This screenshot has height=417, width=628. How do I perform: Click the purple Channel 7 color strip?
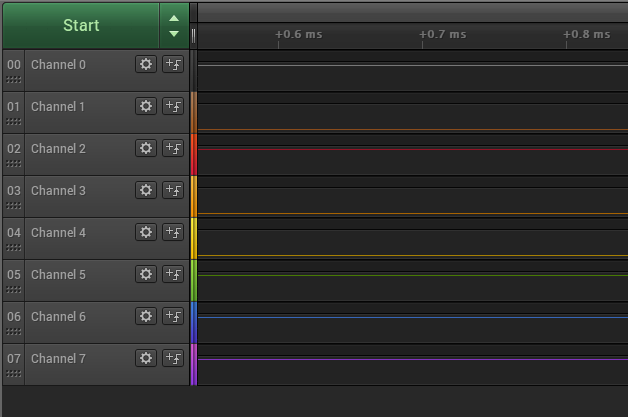click(194, 365)
